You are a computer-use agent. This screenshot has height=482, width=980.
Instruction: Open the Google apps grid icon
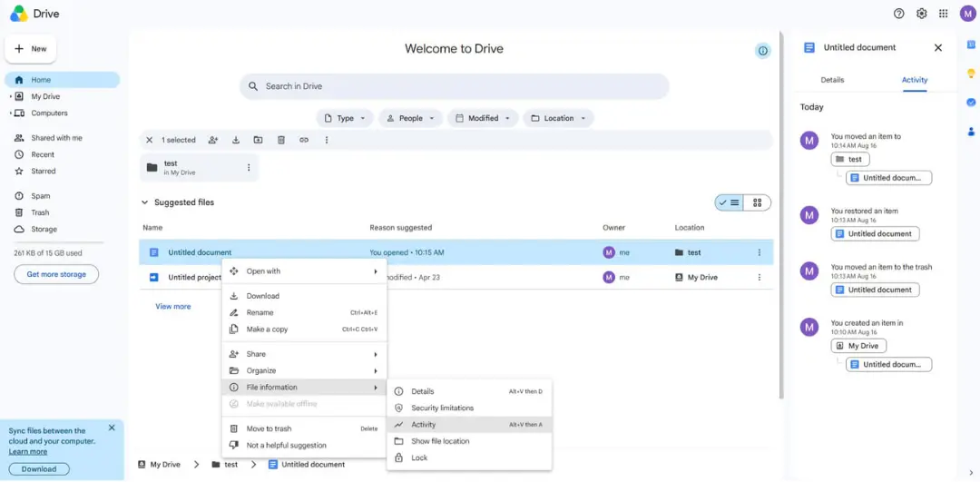[x=944, y=14]
